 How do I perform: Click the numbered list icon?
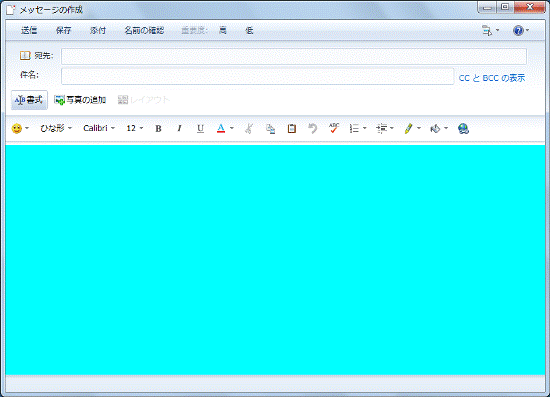coord(354,129)
